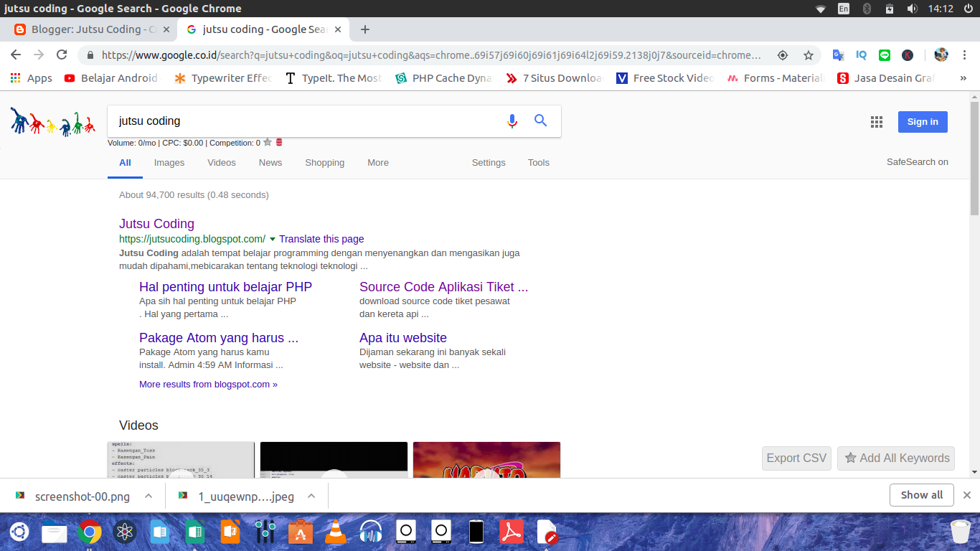The height and width of the screenshot is (551, 980).
Task: Open the volume indicator in top panel
Action: [x=912, y=9]
